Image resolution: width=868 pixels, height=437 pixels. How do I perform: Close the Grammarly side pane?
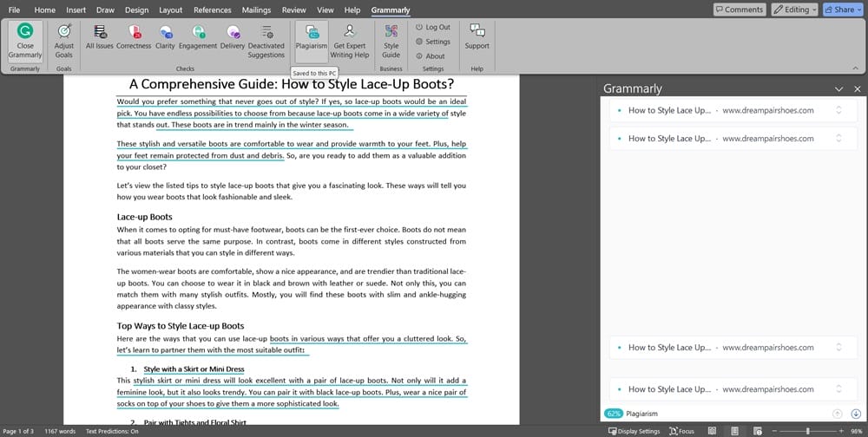pyautogui.click(x=858, y=89)
